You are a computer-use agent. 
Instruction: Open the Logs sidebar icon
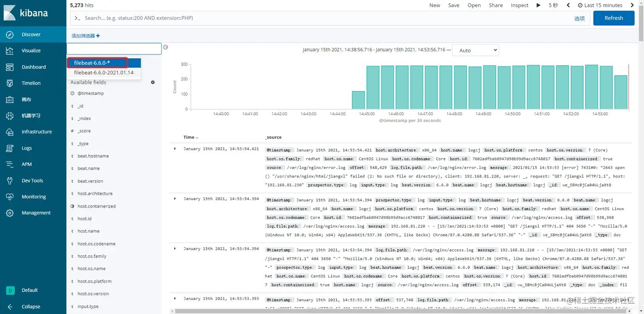click(x=10, y=148)
